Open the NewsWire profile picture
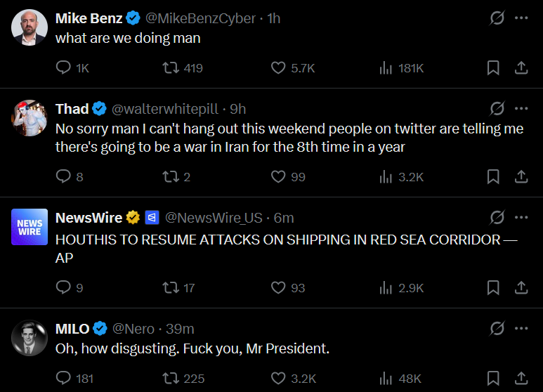Screen dimensions: 543x392 click(x=30, y=227)
